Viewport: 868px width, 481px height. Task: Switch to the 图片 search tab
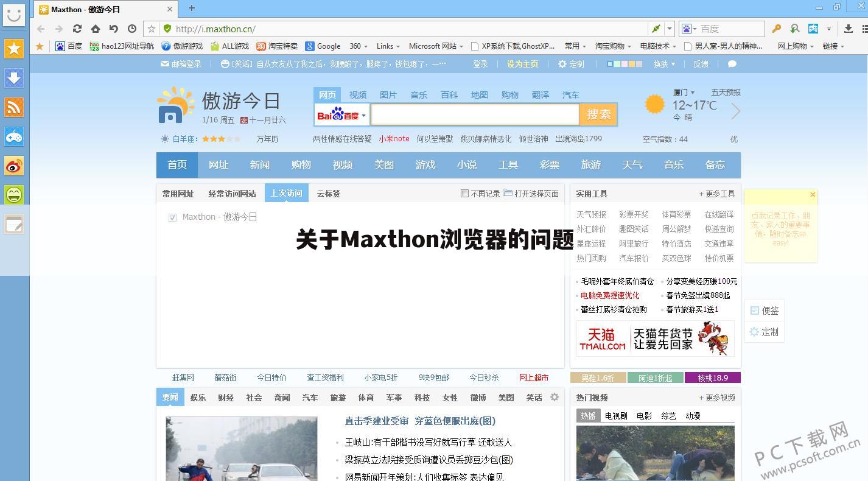point(388,95)
